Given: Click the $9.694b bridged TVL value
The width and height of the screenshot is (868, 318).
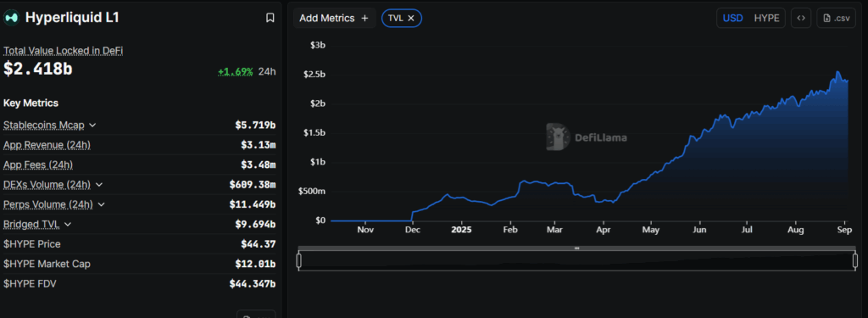Looking at the screenshot, I should point(255,225).
